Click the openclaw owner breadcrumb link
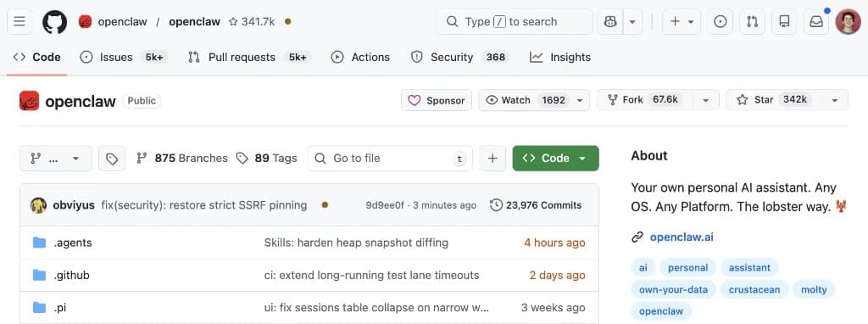 [122, 21]
